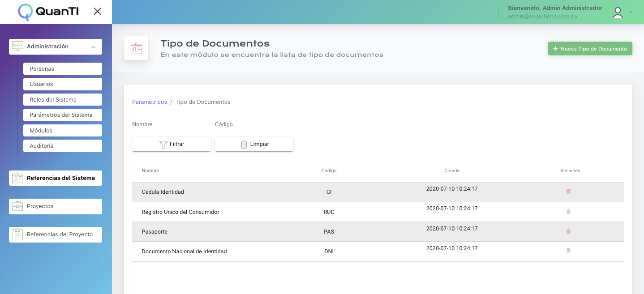Click Nuevo Tipo de Documento button
644x294 pixels.
coord(590,49)
